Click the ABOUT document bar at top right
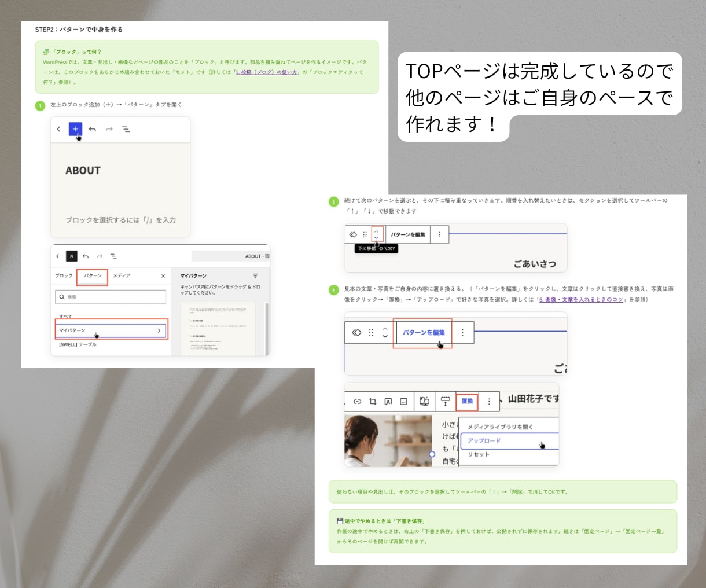This screenshot has height=588, width=706. [230, 256]
